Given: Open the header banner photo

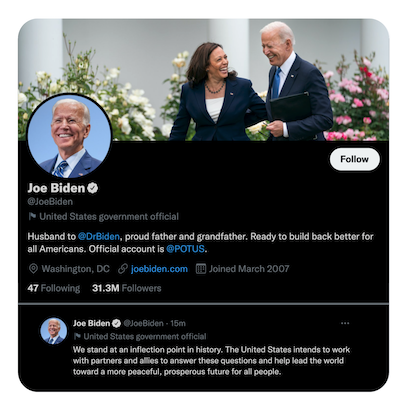Looking at the screenshot, I should 203,80.
